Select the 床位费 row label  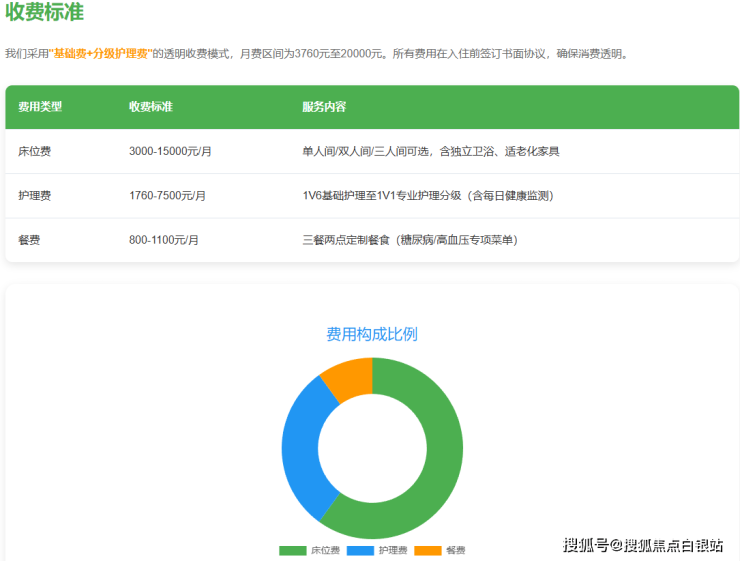(x=35, y=152)
